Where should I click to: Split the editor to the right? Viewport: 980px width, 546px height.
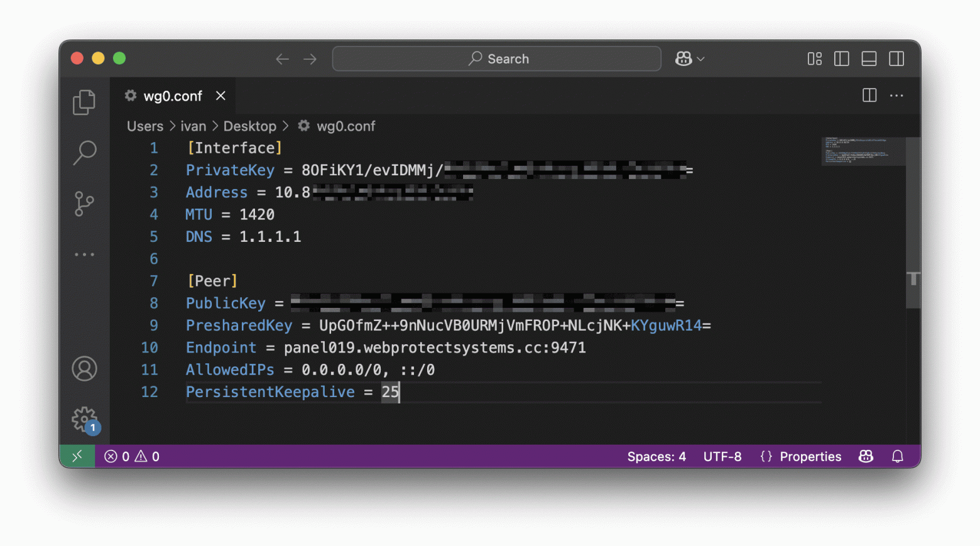(869, 96)
